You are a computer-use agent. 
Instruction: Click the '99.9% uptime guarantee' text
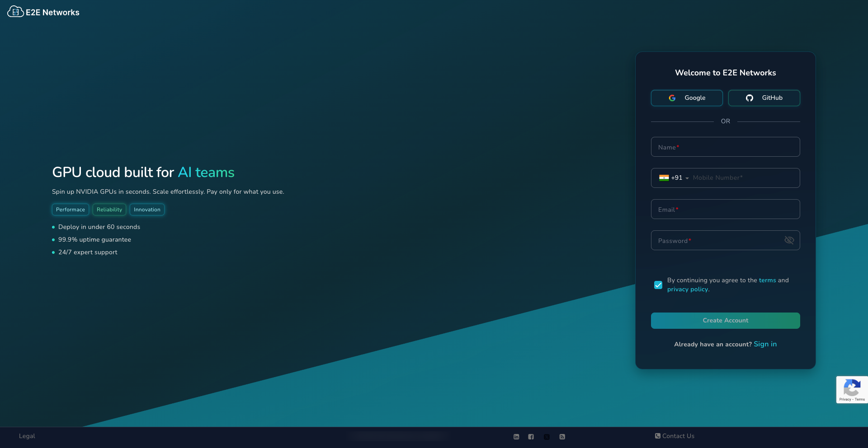coord(94,240)
